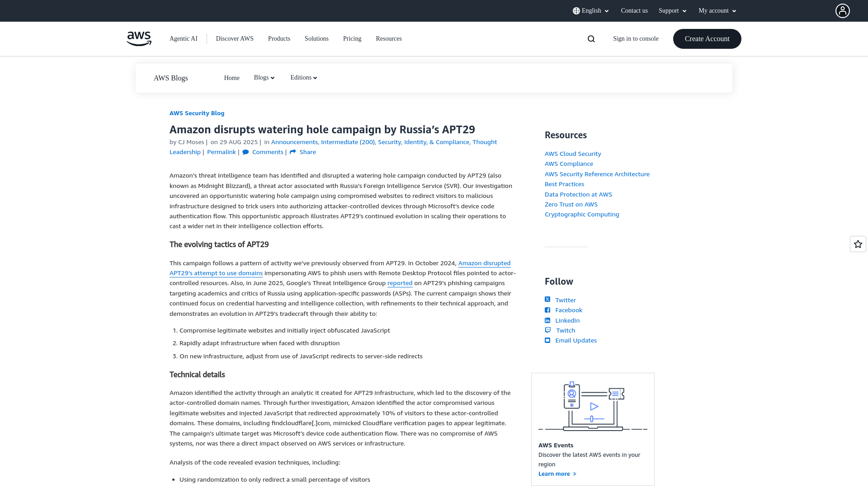Click Sign in to console
The height and width of the screenshot is (488, 868).
636,39
